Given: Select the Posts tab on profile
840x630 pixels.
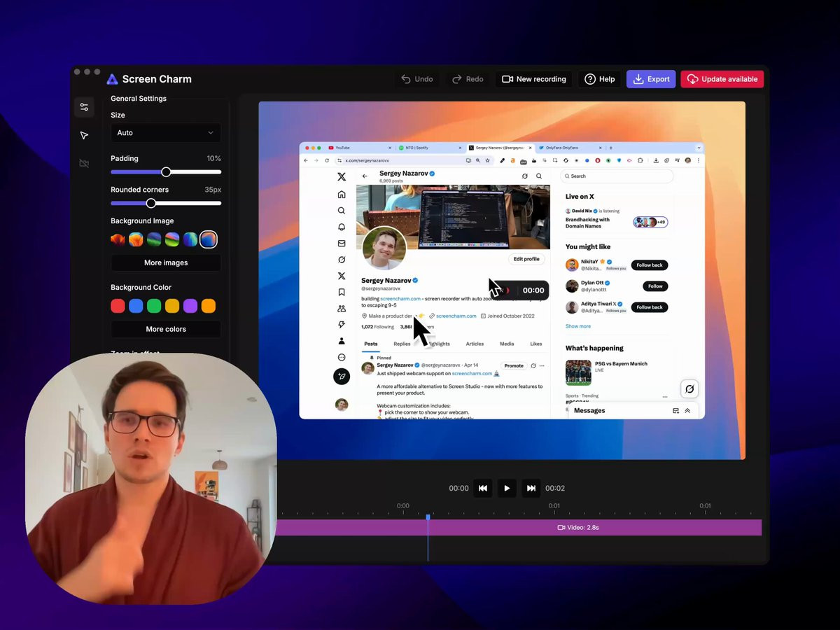Looking at the screenshot, I should [x=371, y=344].
